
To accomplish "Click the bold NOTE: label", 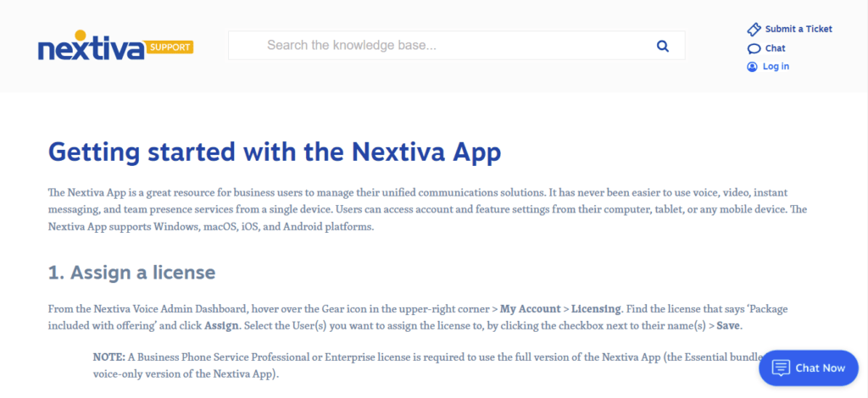I will 109,357.
